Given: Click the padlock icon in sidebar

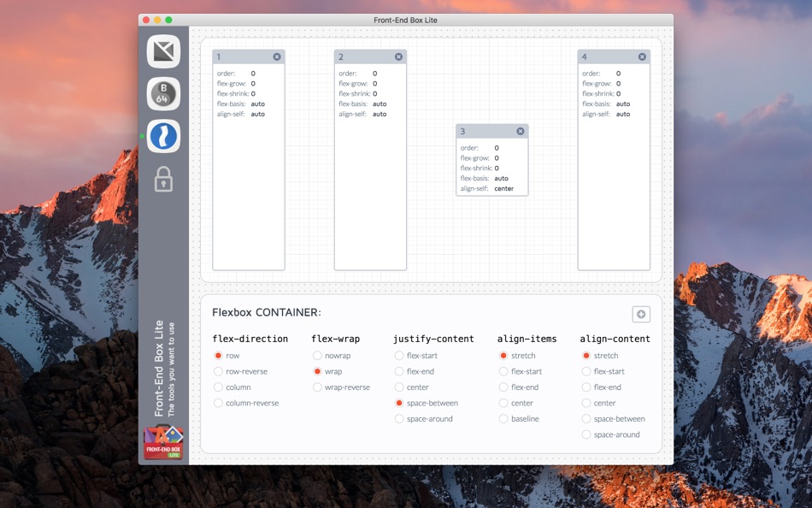Looking at the screenshot, I should point(163,179).
